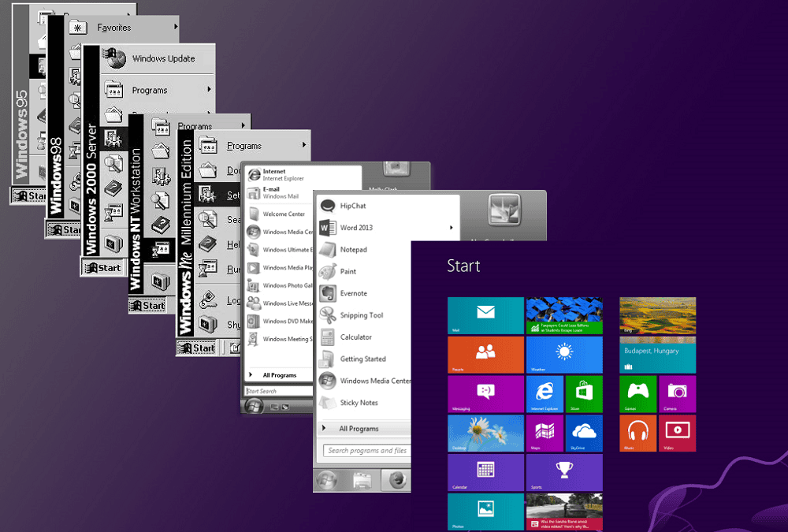Click the Help book icon in Windows Me menu
This screenshot has height=532, width=788.
(207, 244)
